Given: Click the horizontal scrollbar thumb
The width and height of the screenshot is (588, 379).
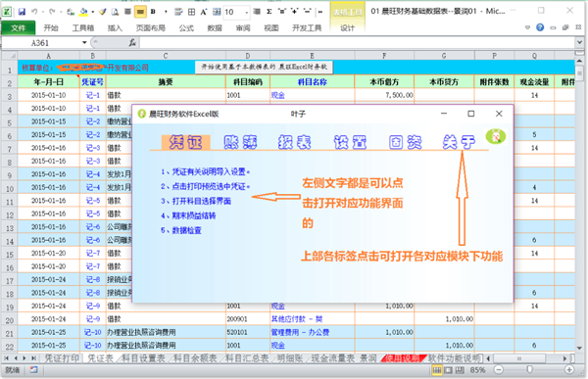Looking at the screenshot, I should point(519,358).
